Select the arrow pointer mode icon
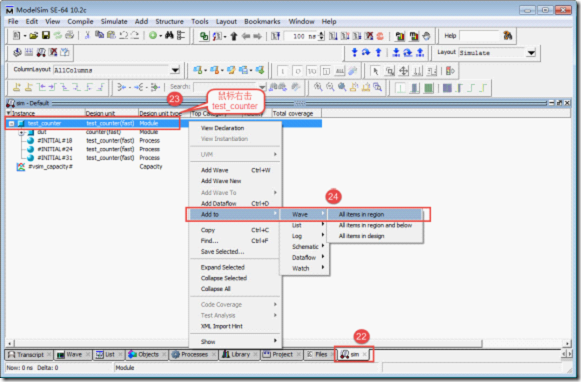Viewport: 581px width, 382px height. tap(375, 70)
